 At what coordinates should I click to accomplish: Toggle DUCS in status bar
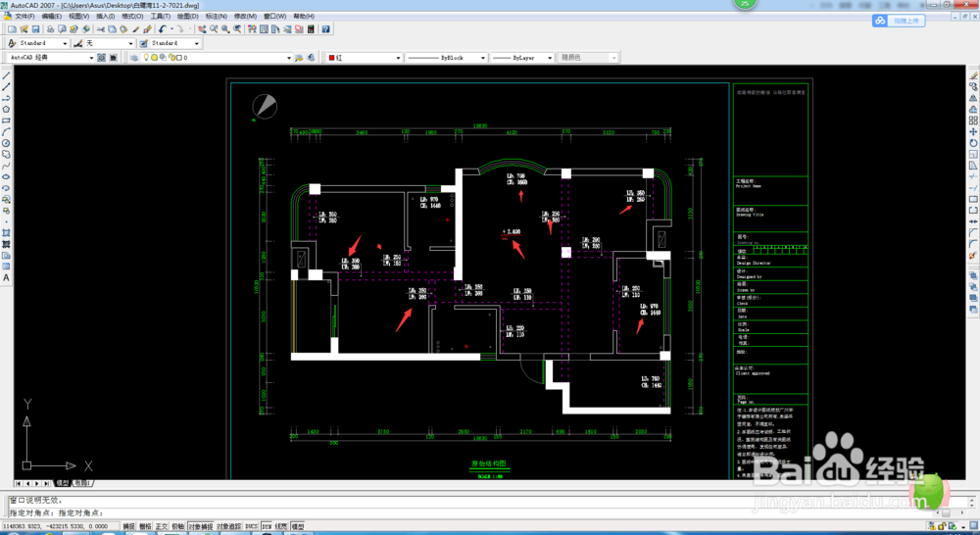point(251,527)
